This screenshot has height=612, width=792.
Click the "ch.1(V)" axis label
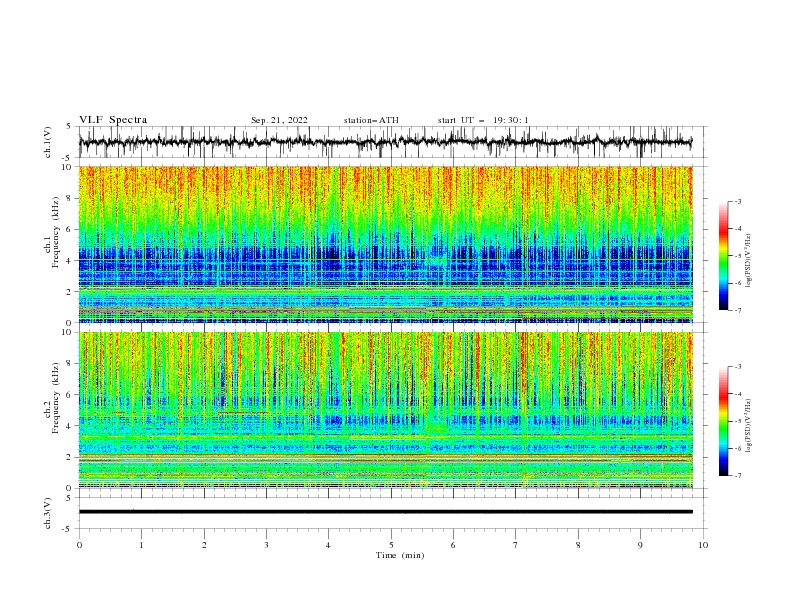pos(48,142)
